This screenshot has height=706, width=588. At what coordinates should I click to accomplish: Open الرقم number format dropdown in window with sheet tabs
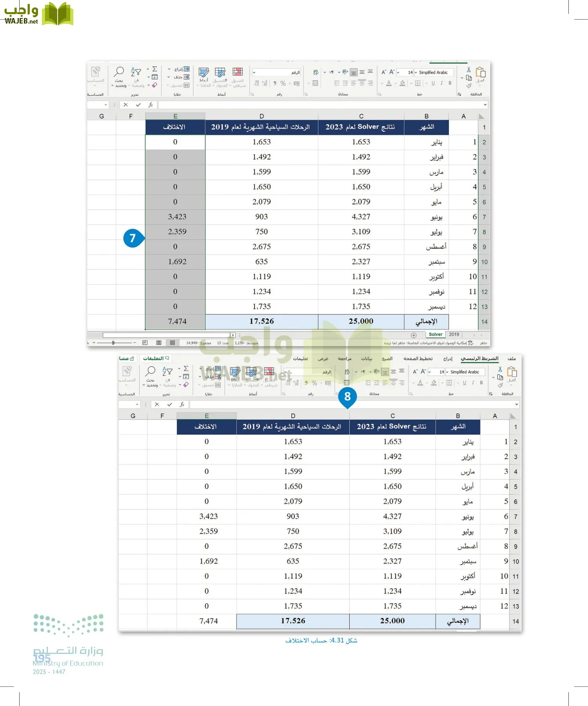(x=254, y=73)
